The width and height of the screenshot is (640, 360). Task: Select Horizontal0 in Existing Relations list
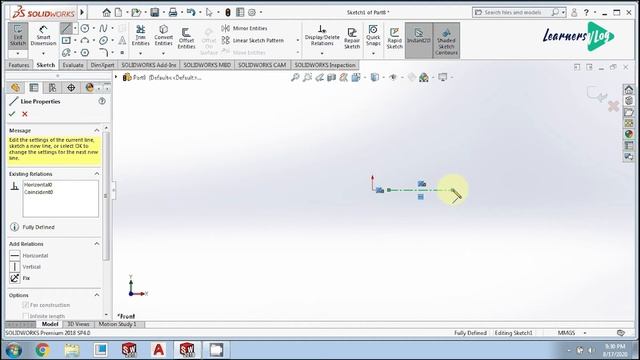coord(38,185)
